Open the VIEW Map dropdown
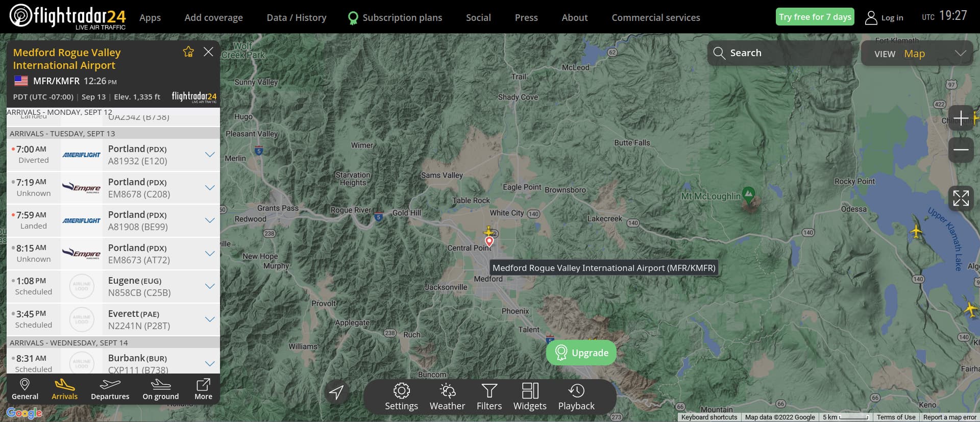Image resolution: width=980 pixels, height=422 pixels. click(x=917, y=54)
